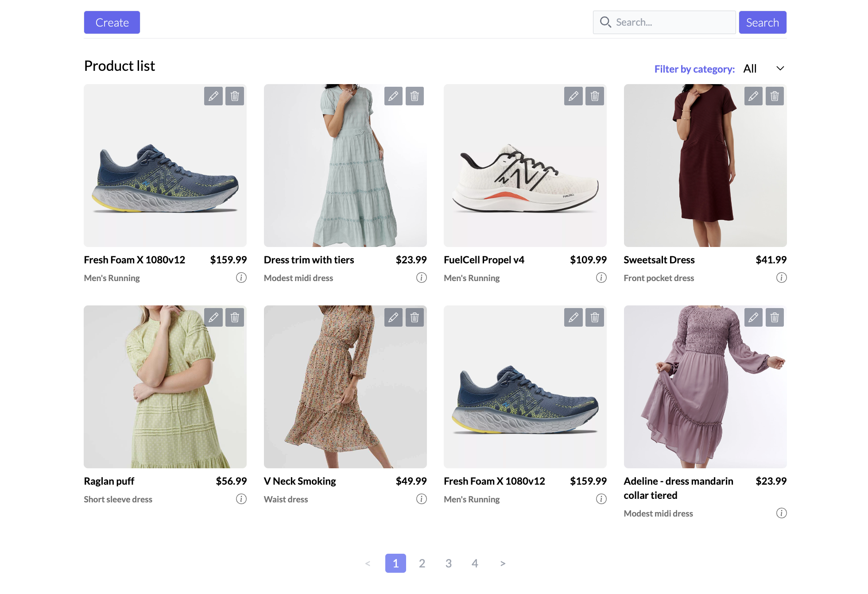868x594 pixels.
Task: Edit the Raglan puff dress entry
Action: 213,317
